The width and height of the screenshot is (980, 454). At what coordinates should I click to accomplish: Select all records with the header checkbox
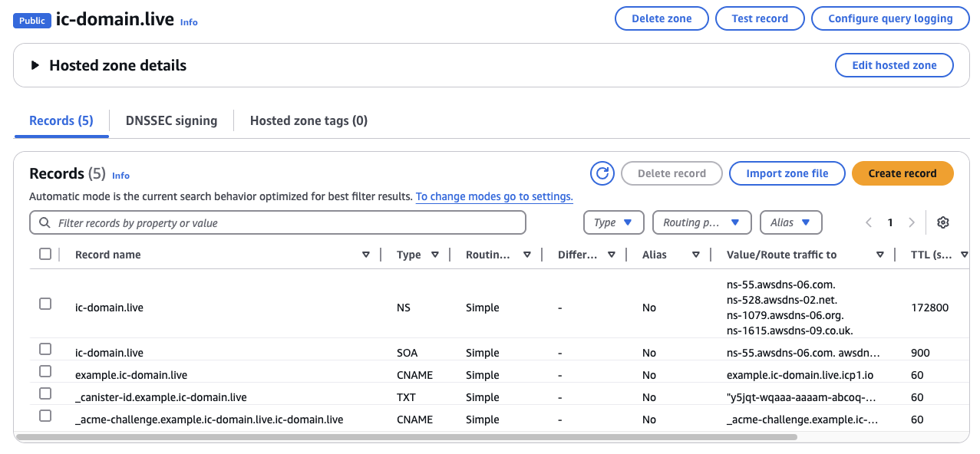click(45, 253)
